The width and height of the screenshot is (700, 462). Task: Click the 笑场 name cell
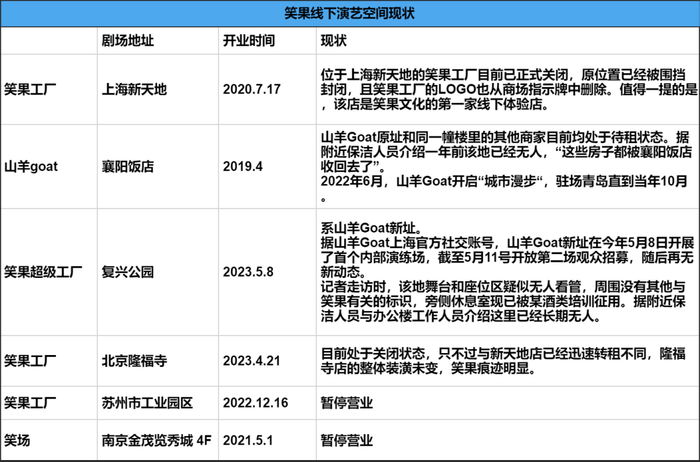[17, 441]
